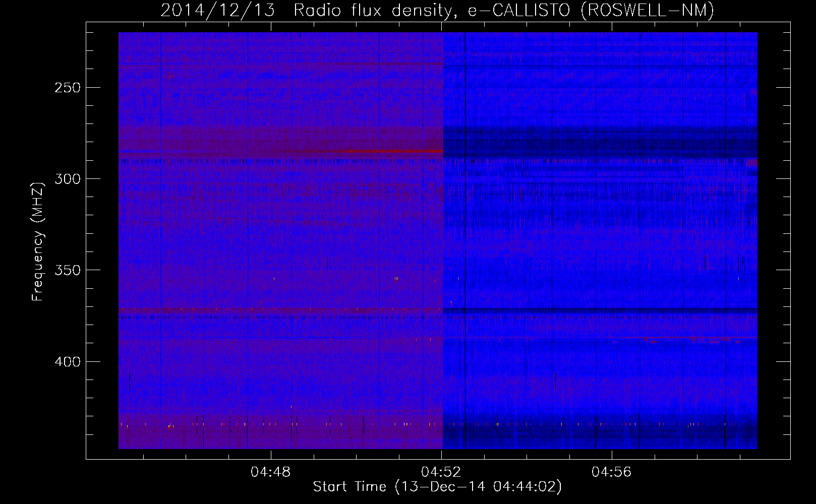This screenshot has height=504, width=816.
Task: Click the plot title mentioning e-CALLISTO (ROSWELL-NM)
Action: tap(437, 10)
